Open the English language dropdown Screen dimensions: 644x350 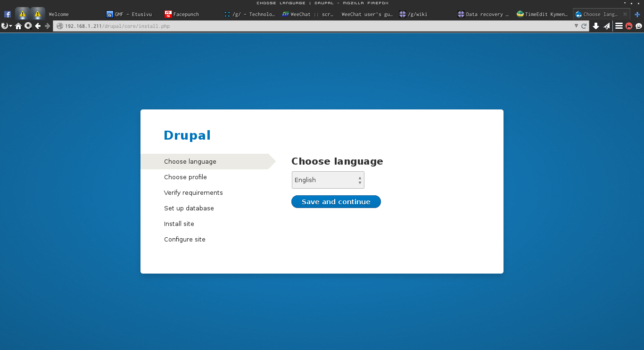tap(328, 180)
